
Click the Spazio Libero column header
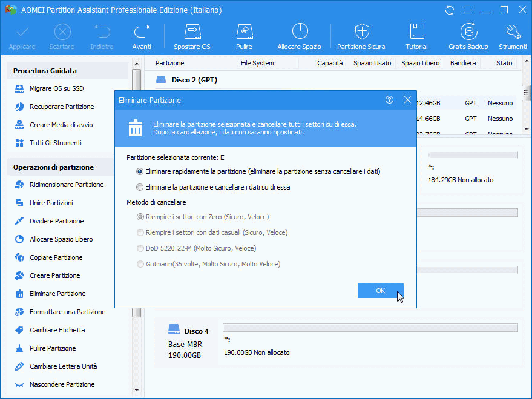point(421,63)
